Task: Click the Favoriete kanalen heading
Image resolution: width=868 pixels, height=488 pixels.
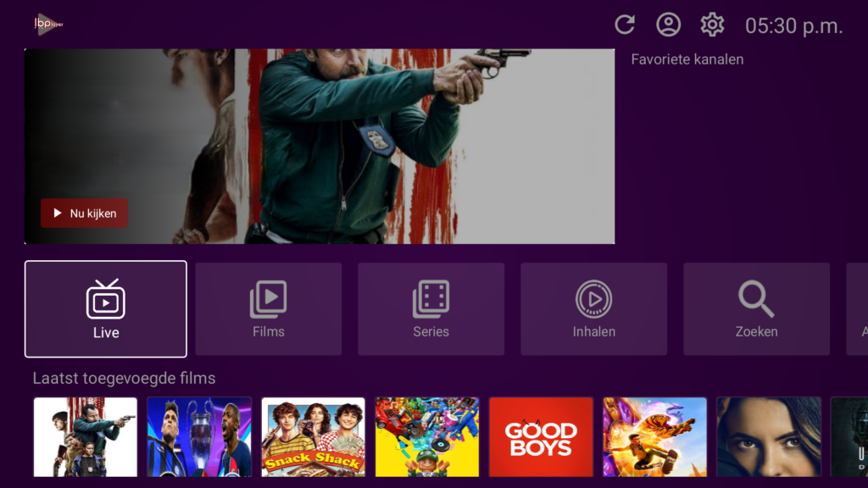Action: [x=687, y=59]
